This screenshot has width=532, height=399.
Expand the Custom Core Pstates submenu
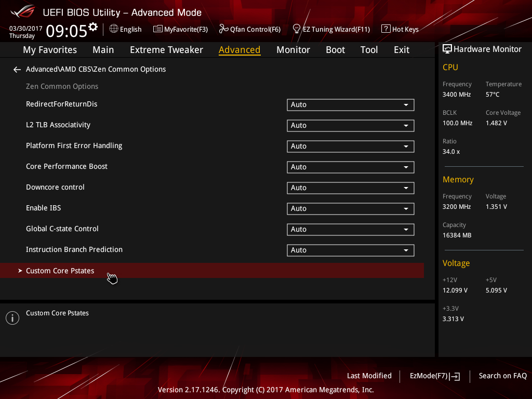click(x=60, y=271)
